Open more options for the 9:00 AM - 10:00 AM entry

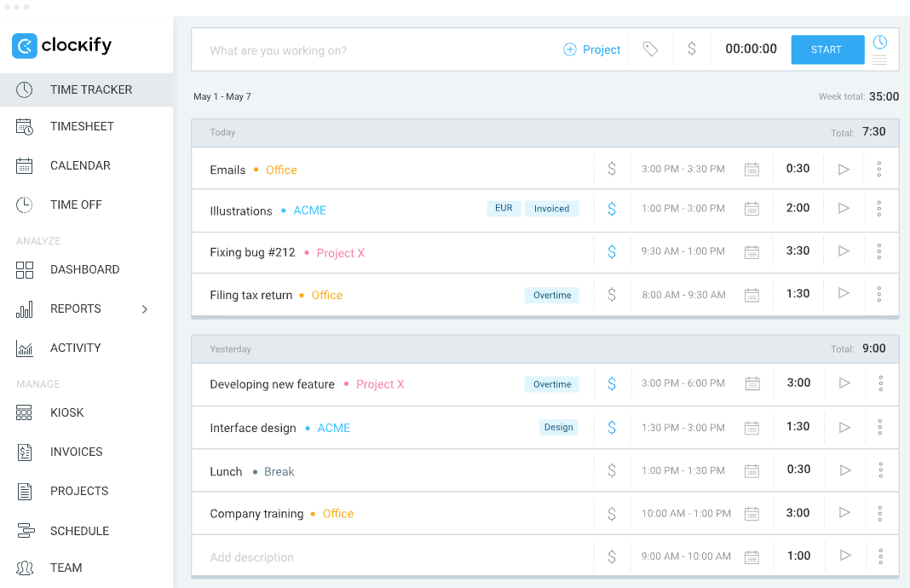coord(881,556)
